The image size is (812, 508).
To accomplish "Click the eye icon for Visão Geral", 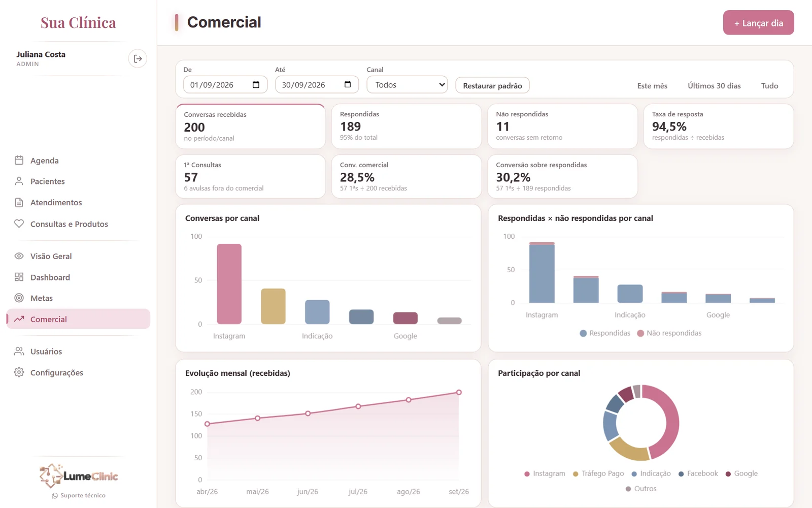I will 19,256.
